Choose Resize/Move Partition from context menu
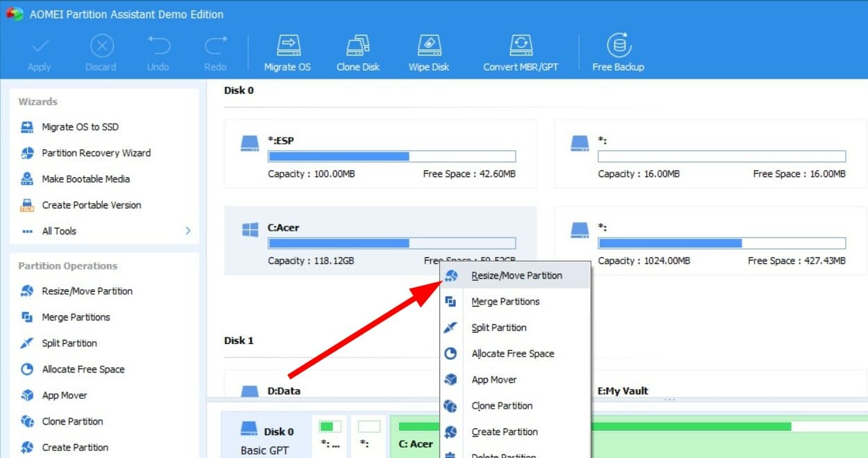868x458 pixels. 515,276
